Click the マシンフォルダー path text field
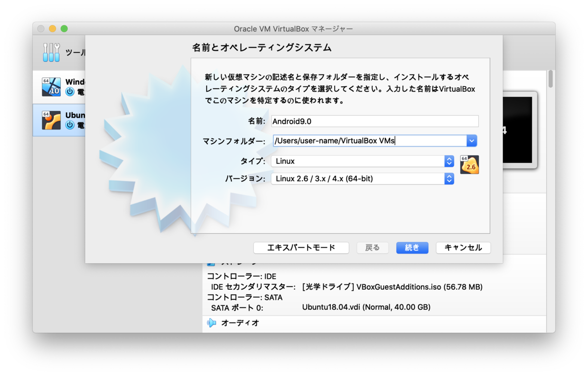Viewport: 588px width, 376px height. (x=367, y=141)
